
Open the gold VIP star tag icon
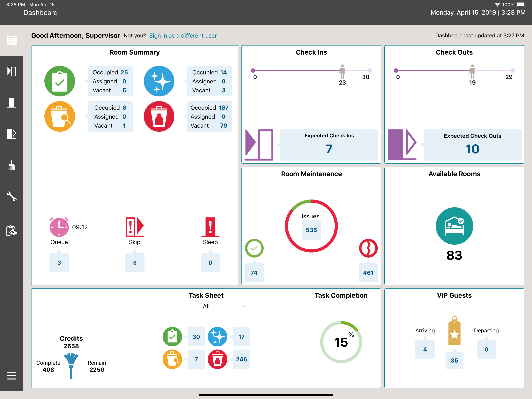[454, 331]
